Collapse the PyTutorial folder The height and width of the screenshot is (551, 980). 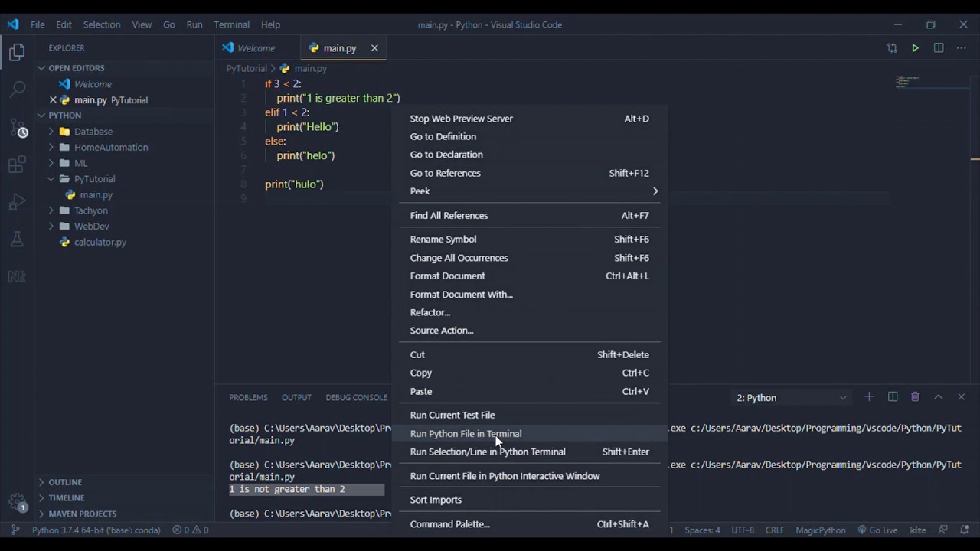point(94,179)
